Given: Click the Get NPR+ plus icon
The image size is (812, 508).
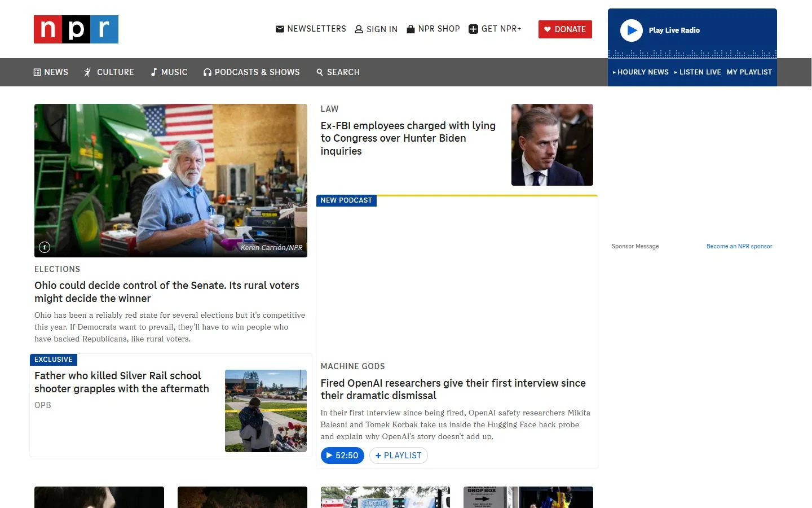Looking at the screenshot, I should click(x=474, y=29).
